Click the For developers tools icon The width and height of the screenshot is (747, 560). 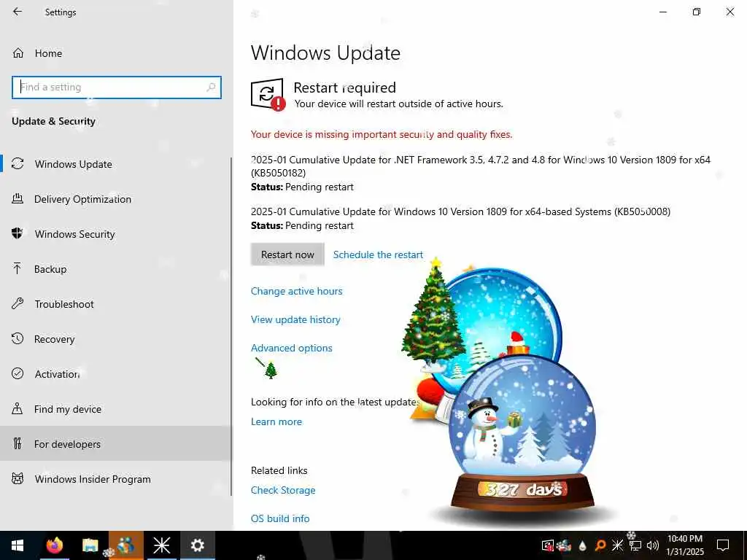click(x=18, y=444)
